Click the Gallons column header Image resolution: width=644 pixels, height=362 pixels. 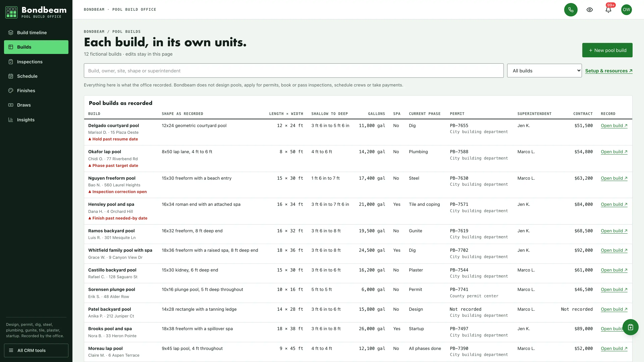click(376, 114)
